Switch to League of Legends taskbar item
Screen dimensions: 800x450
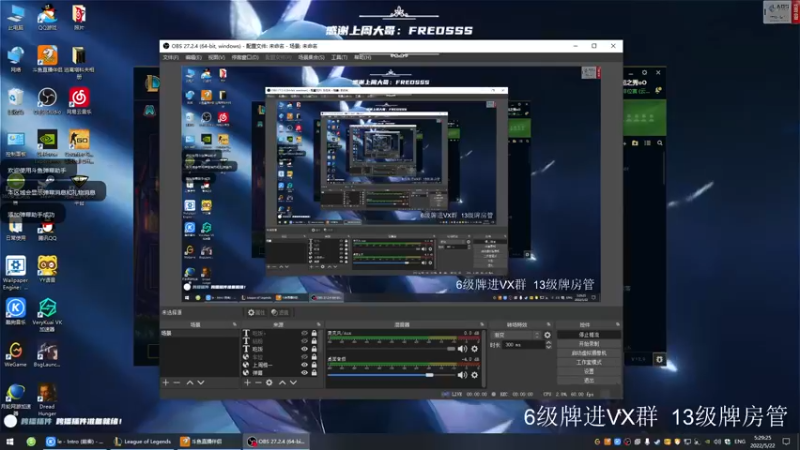(143, 441)
